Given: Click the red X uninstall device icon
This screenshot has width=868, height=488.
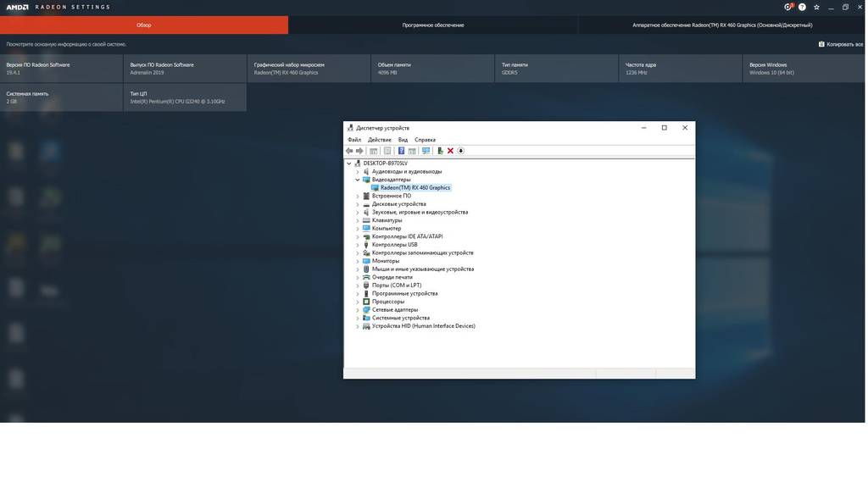Looking at the screenshot, I should pos(451,151).
